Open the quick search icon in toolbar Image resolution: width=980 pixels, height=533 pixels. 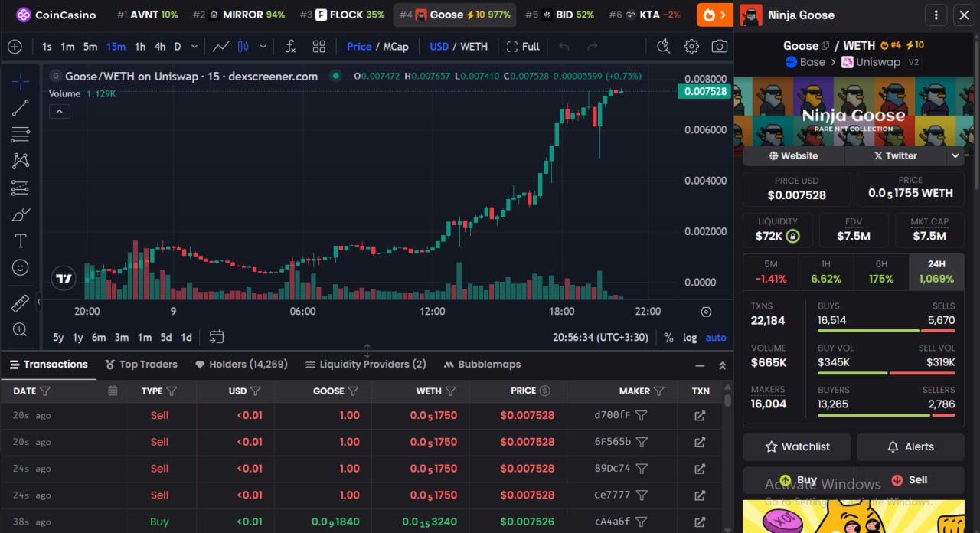pyautogui.click(x=664, y=47)
